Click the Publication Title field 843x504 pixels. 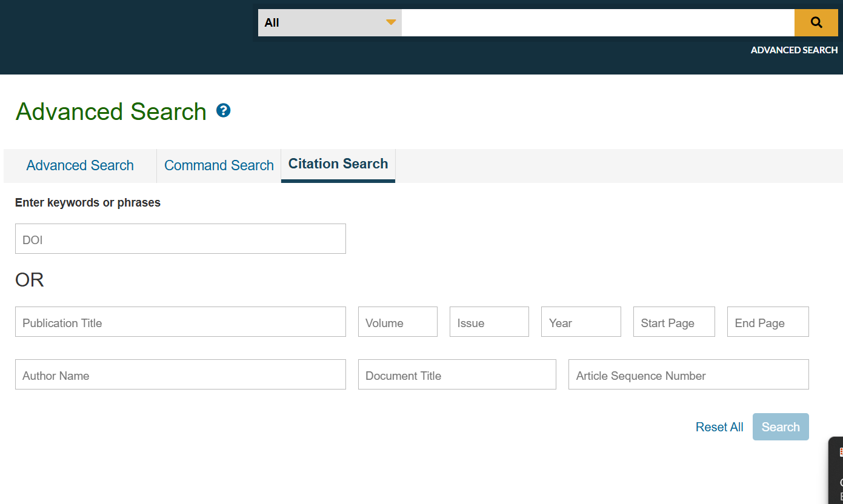pyautogui.click(x=180, y=322)
